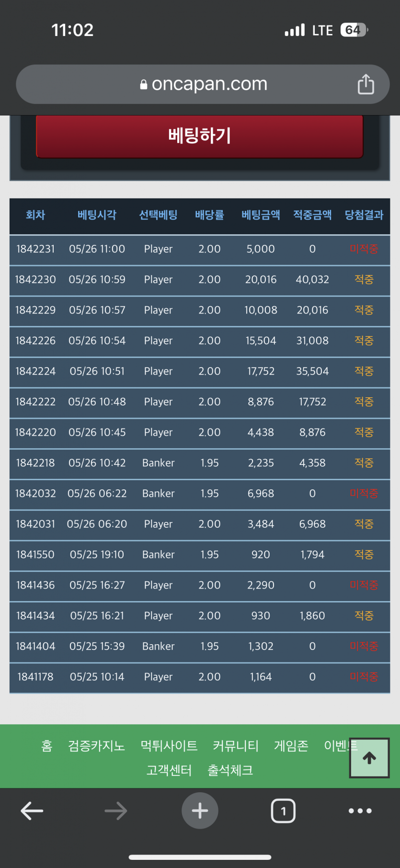
Task: Tap the 출석체크 link
Action: [x=230, y=770]
